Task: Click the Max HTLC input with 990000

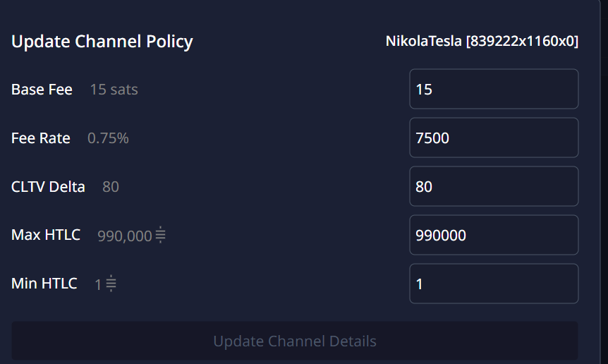Action: 494,235
